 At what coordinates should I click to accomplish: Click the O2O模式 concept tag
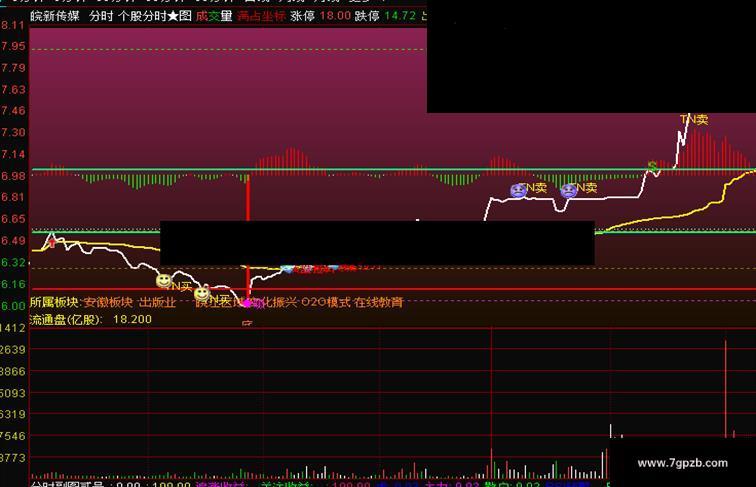(x=326, y=302)
